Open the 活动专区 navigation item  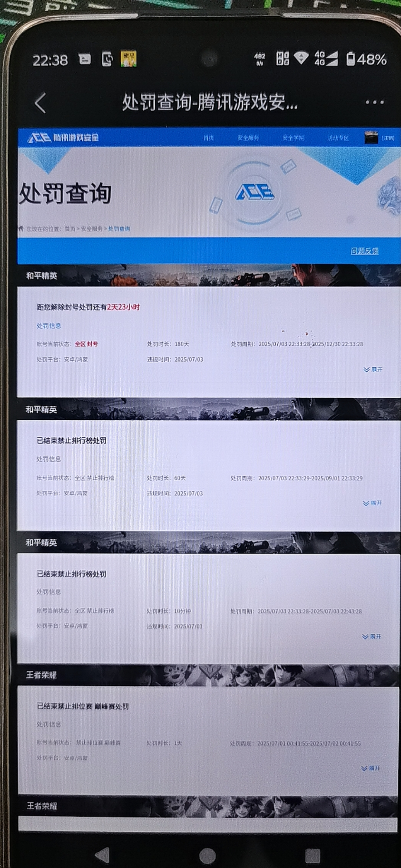(x=338, y=138)
